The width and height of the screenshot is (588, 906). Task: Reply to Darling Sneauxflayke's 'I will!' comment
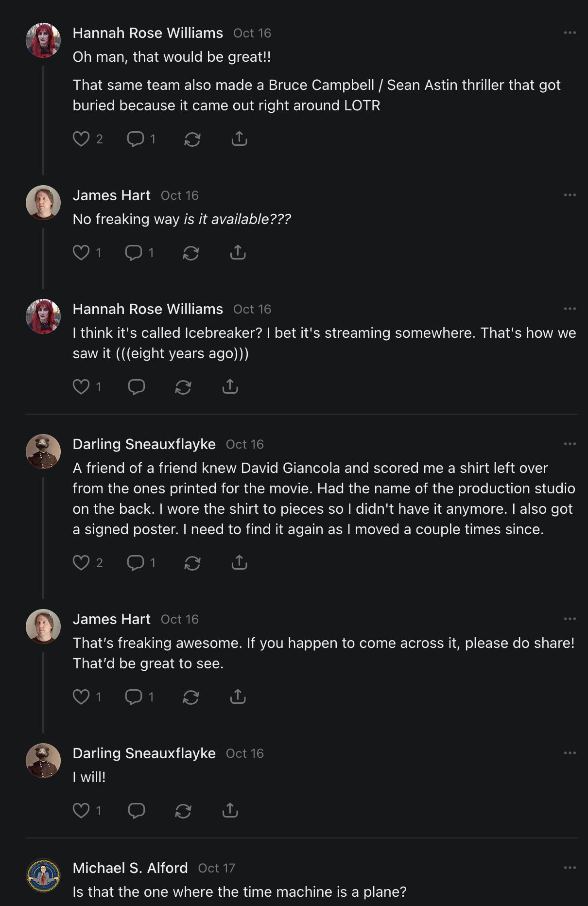[x=136, y=811]
